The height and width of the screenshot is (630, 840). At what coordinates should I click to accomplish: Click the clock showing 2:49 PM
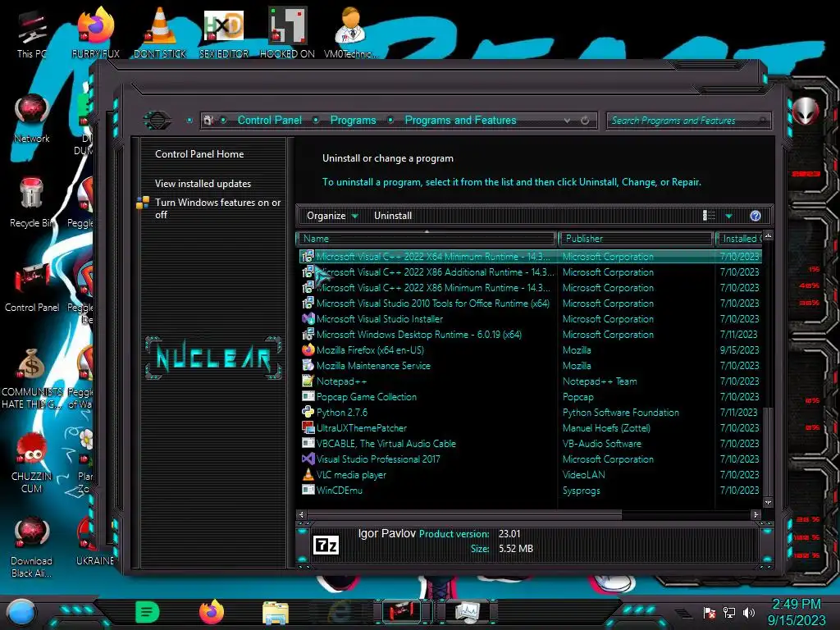pyautogui.click(x=796, y=605)
